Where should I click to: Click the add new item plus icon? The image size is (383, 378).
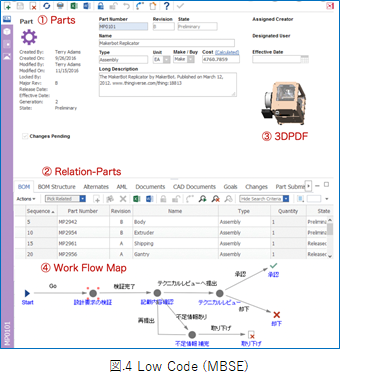click(x=7, y=6)
